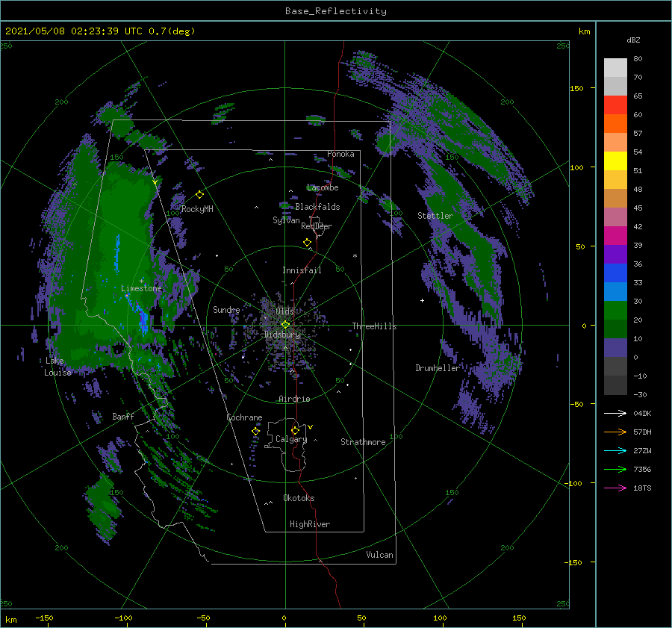Click the Banff label
The image size is (672, 628).
point(123,416)
